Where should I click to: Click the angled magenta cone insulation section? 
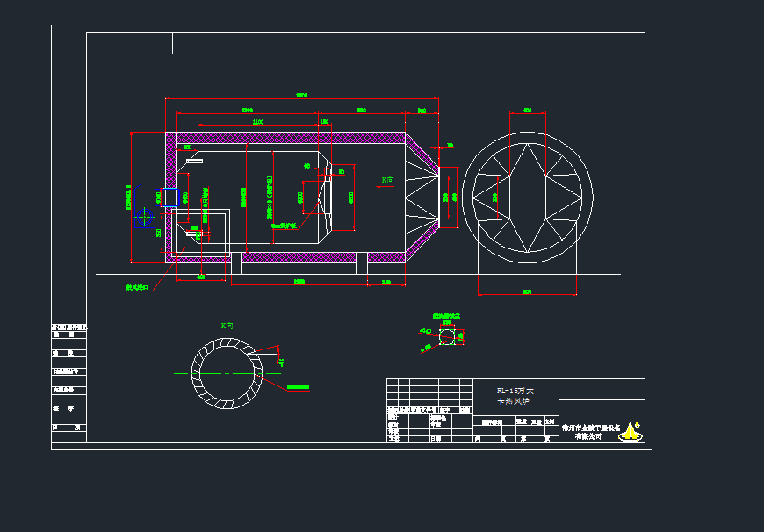point(422,155)
